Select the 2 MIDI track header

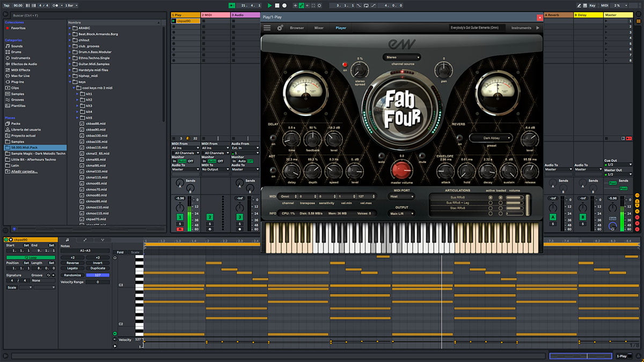215,15
